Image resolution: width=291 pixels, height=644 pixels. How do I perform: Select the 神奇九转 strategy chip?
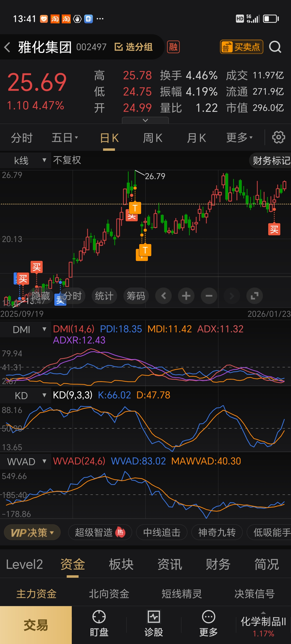(x=217, y=533)
